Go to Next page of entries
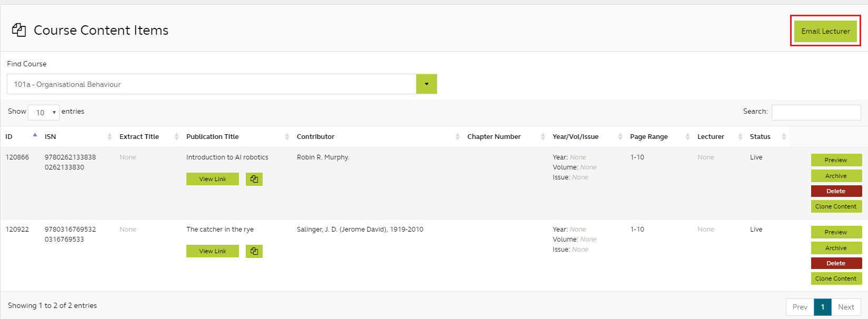This screenshot has height=319, width=868. (846, 307)
